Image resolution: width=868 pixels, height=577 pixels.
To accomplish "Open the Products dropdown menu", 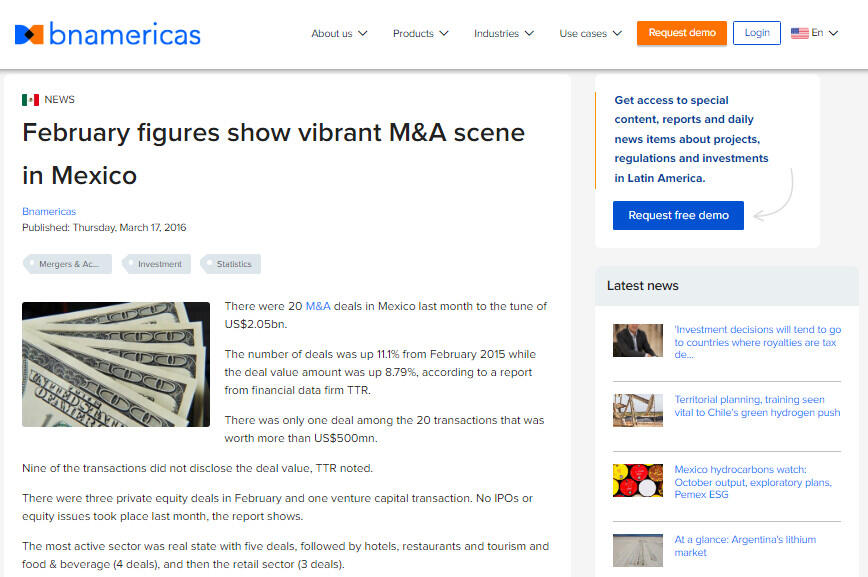I will click(420, 33).
